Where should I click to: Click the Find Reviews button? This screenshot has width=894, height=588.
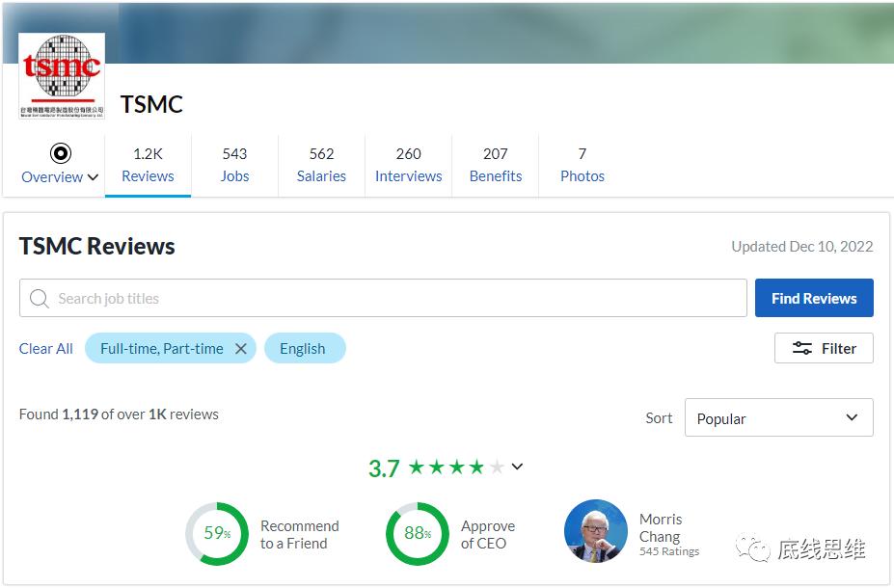[x=814, y=298]
